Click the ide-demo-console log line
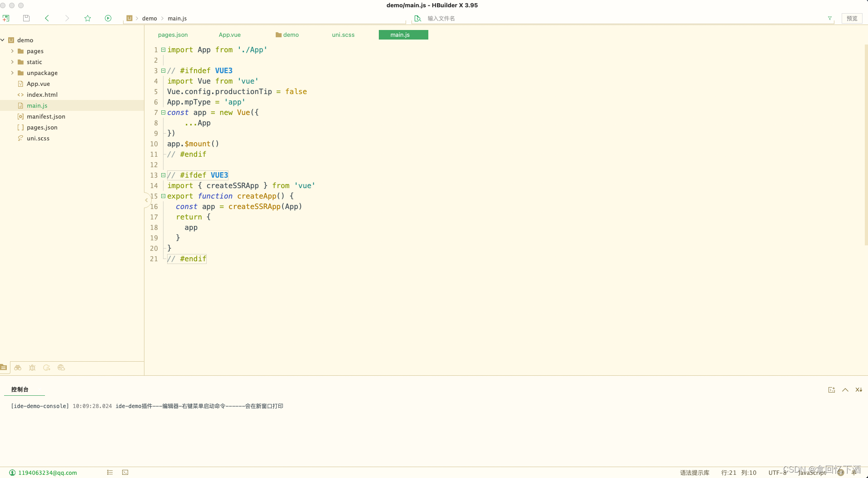This screenshot has width=868, height=478. [x=147, y=406]
